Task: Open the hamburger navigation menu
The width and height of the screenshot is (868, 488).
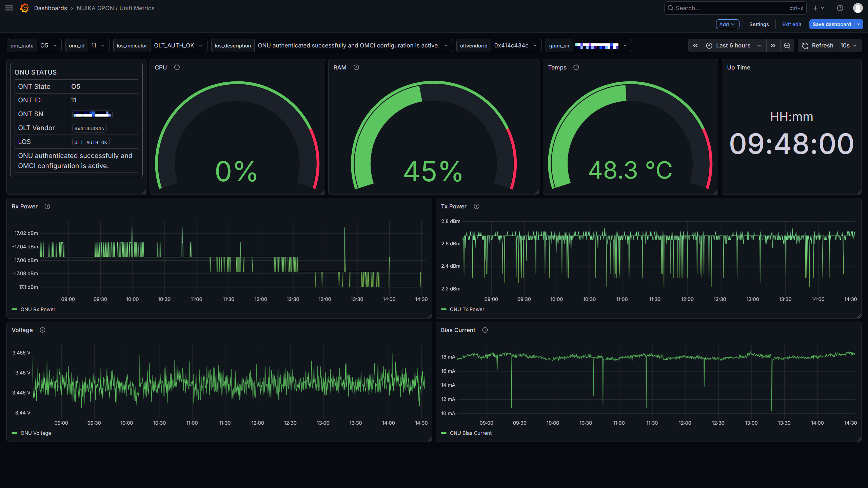Action: coord(9,8)
